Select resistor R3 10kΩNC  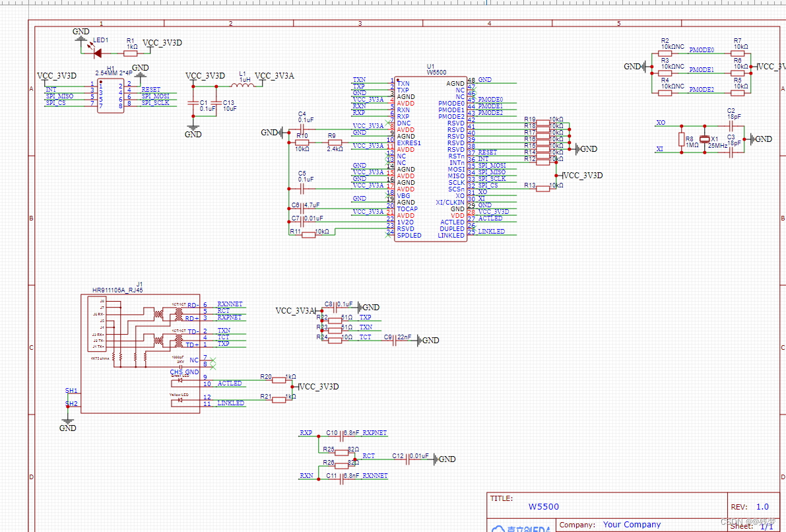[x=665, y=73]
